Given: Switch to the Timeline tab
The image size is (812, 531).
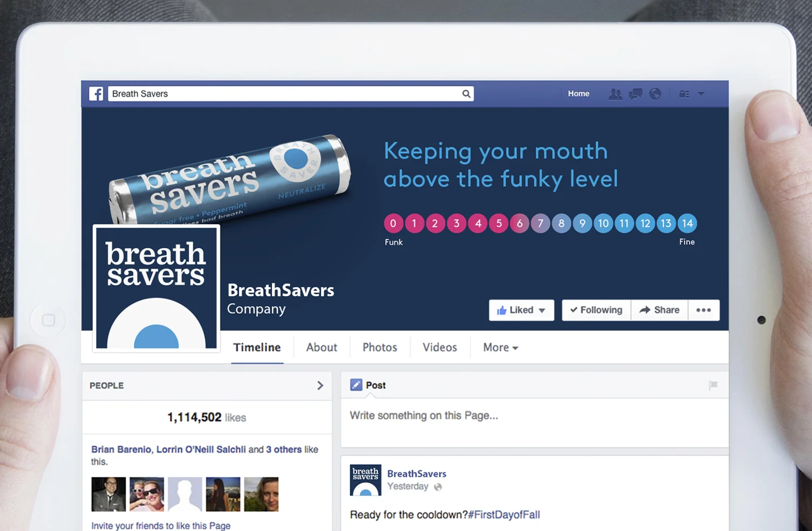Looking at the screenshot, I should [x=257, y=347].
